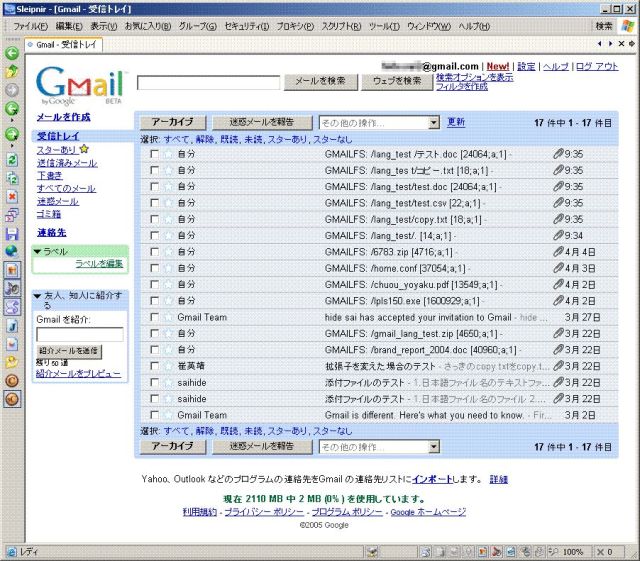Click the yellow star beside スターあり

(x=84, y=149)
